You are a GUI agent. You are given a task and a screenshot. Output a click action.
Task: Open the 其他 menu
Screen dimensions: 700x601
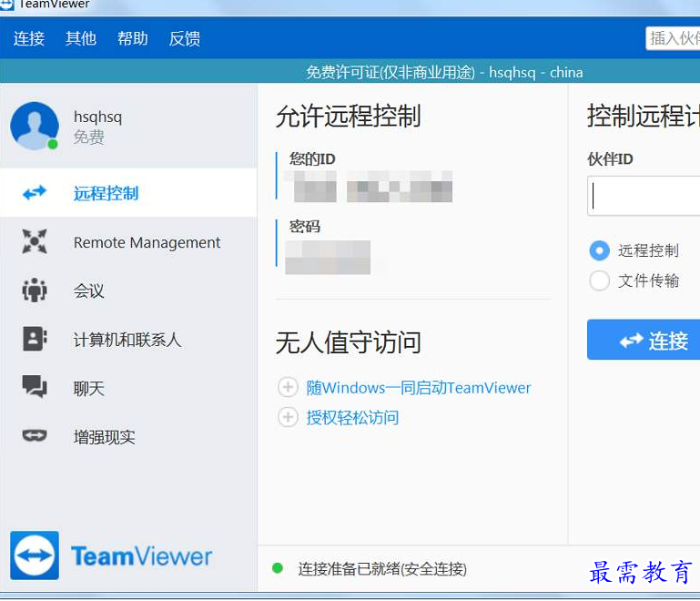pyautogui.click(x=81, y=38)
